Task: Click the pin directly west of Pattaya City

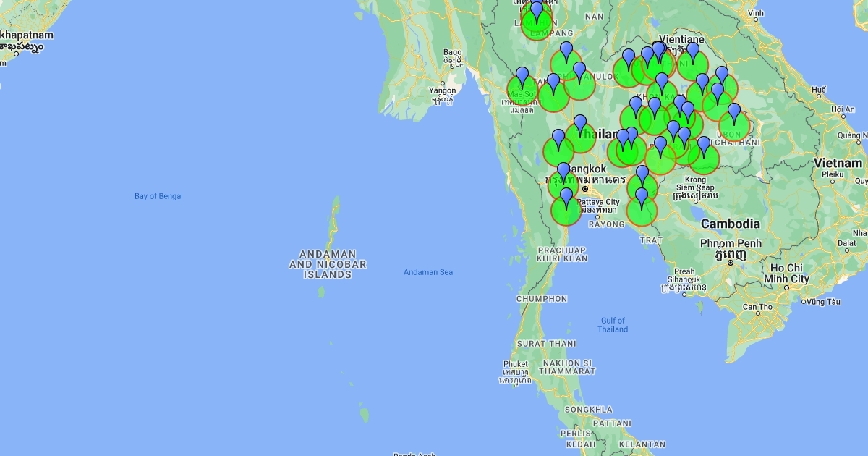Action: pos(566,198)
